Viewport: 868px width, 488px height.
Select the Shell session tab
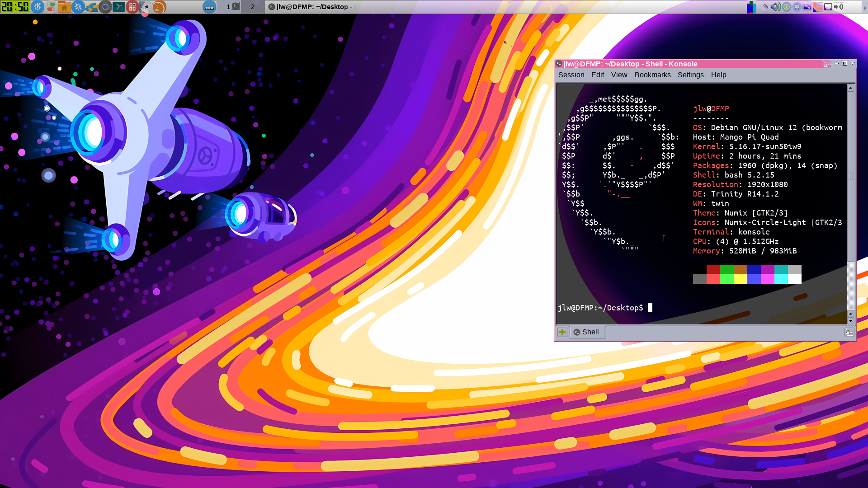pyautogui.click(x=587, y=332)
